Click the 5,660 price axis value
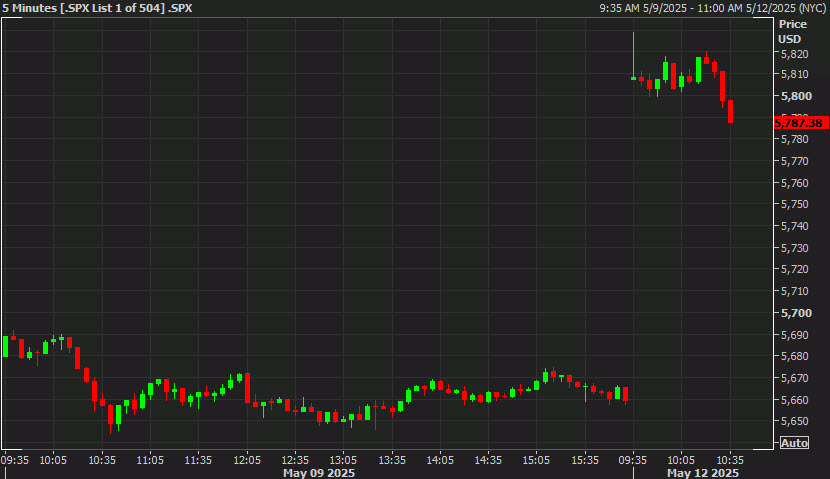Image resolution: width=830 pixels, height=479 pixels. [x=795, y=400]
